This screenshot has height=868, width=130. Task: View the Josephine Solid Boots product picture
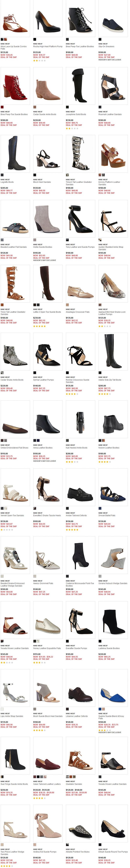coord(80,86)
